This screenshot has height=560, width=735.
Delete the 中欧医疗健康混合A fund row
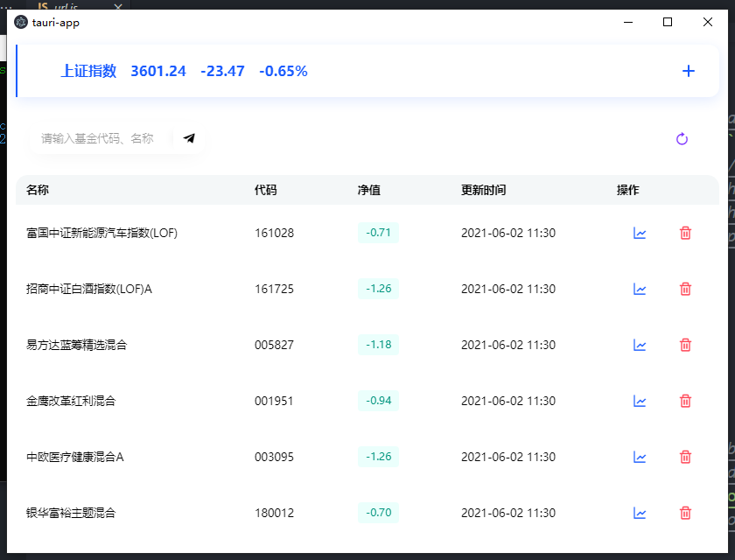(x=685, y=457)
